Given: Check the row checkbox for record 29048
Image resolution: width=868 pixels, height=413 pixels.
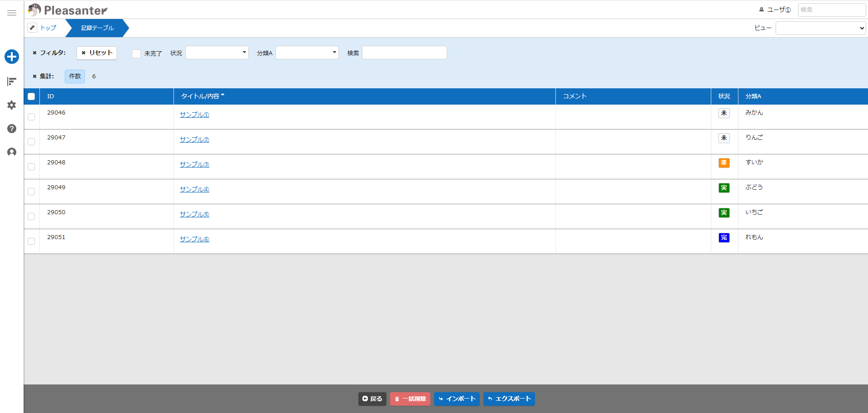Looking at the screenshot, I should pyautogui.click(x=31, y=167).
